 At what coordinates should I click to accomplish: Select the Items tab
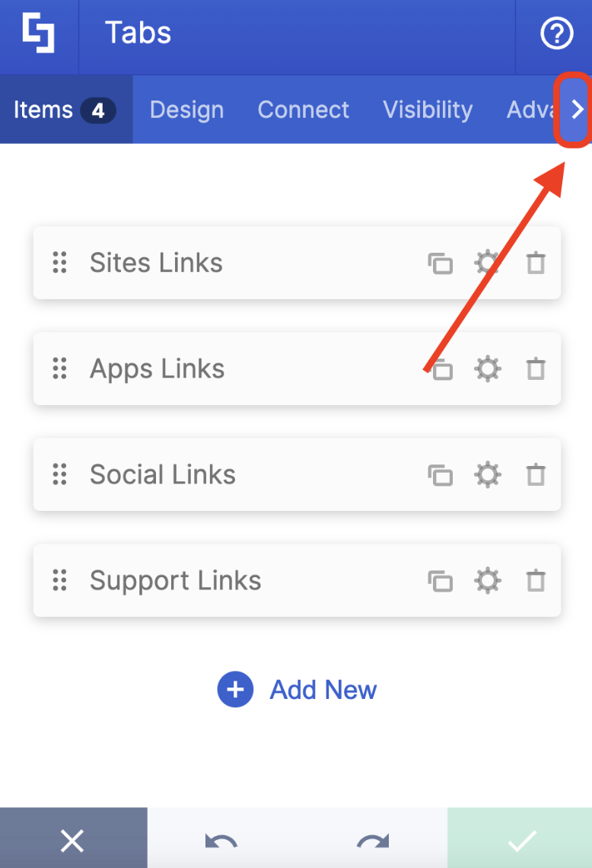[66, 110]
